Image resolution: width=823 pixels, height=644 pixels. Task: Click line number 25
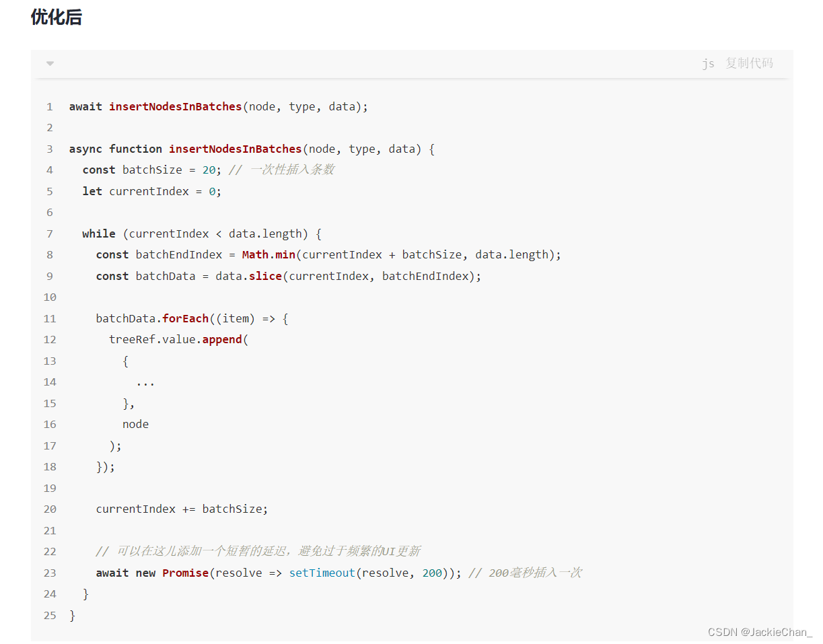tap(50, 615)
